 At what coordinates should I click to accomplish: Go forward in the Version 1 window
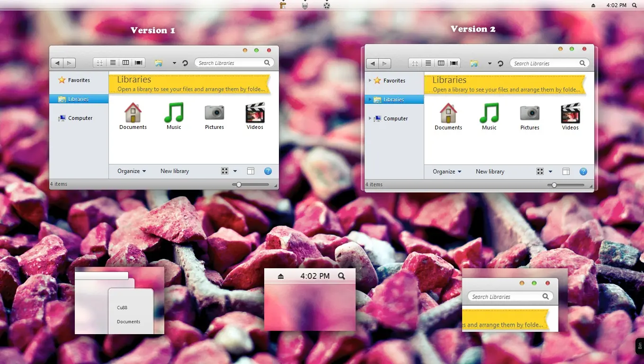pyautogui.click(x=70, y=63)
